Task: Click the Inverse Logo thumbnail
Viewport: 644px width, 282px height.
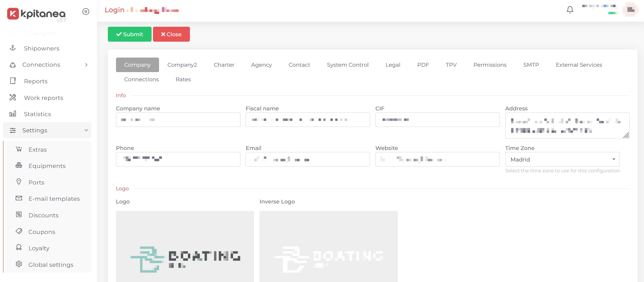Action: 329,246
